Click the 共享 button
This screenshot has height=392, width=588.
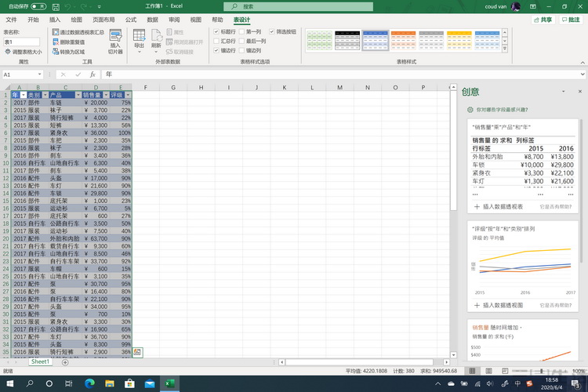tap(543, 20)
